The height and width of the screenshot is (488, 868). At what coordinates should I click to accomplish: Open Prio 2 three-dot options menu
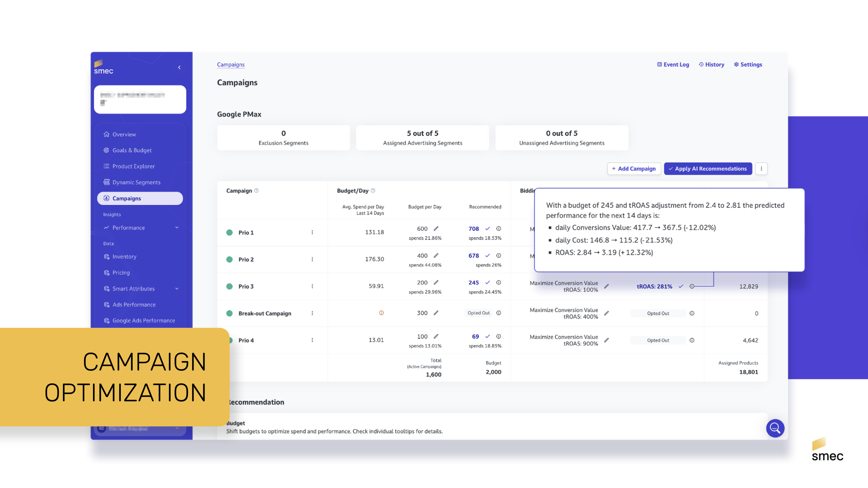tap(312, 259)
